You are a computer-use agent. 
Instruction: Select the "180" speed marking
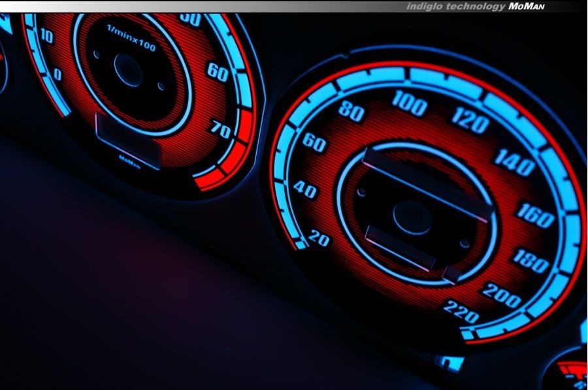pyautogui.click(x=531, y=261)
